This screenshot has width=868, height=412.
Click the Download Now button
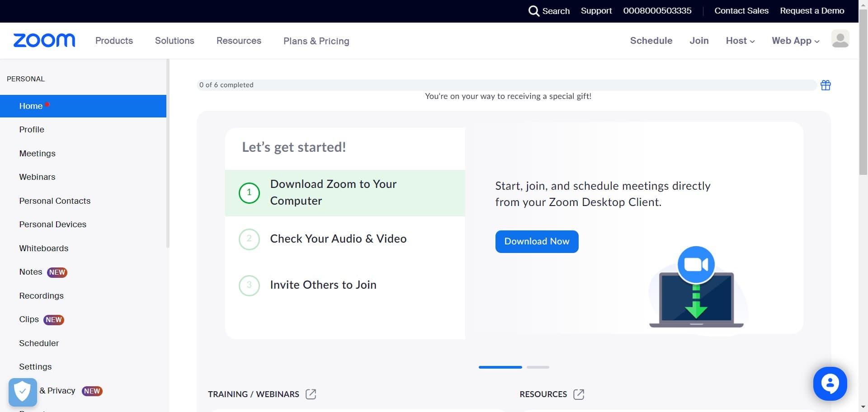(537, 242)
